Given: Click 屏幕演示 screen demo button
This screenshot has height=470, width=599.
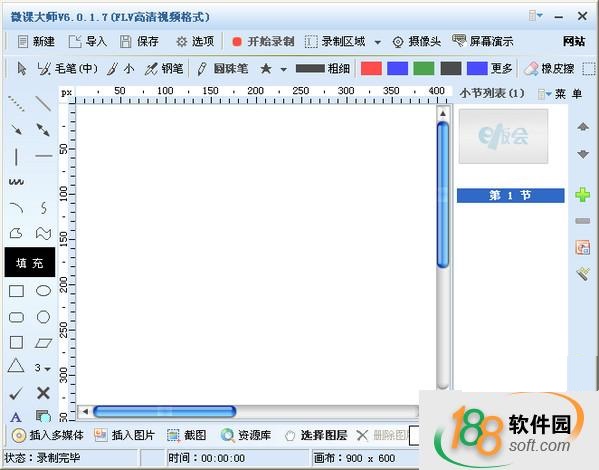Looking at the screenshot, I should tap(483, 41).
